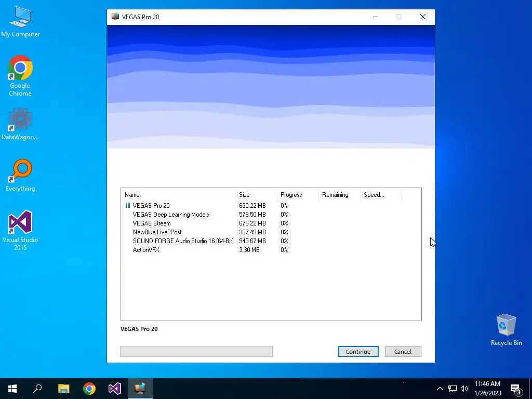This screenshot has height=399, width=532.
Task: Click the overall download progress bar
Action: tap(196, 352)
